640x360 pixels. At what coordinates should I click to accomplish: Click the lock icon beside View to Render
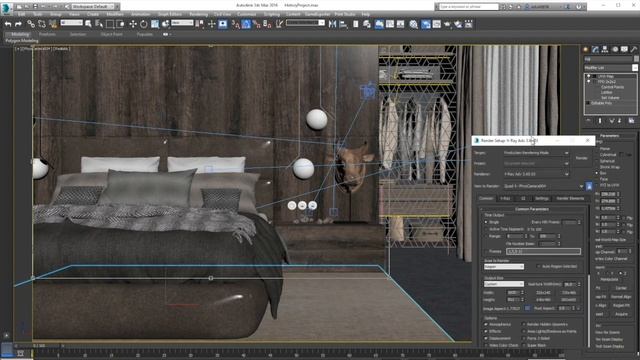click(x=589, y=187)
